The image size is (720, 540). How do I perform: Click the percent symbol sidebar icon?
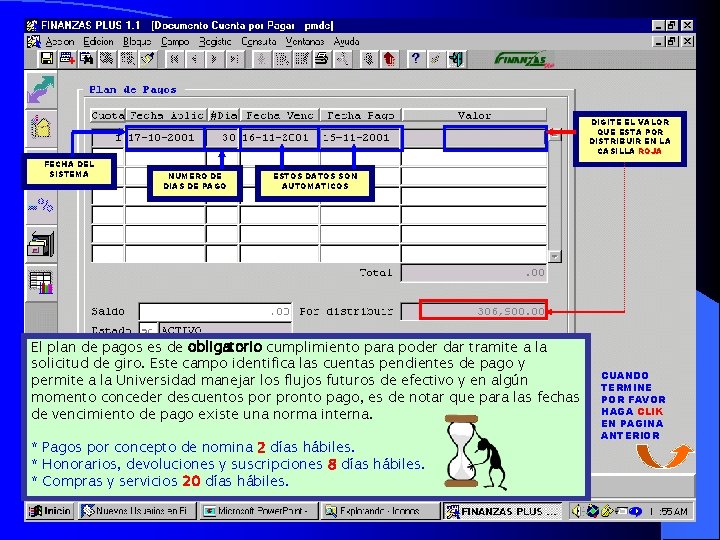[x=41, y=205]
